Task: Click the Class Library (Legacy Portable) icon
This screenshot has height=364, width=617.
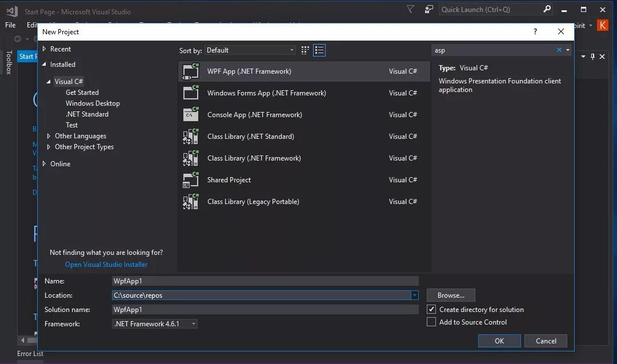Action: pos(191,202)
